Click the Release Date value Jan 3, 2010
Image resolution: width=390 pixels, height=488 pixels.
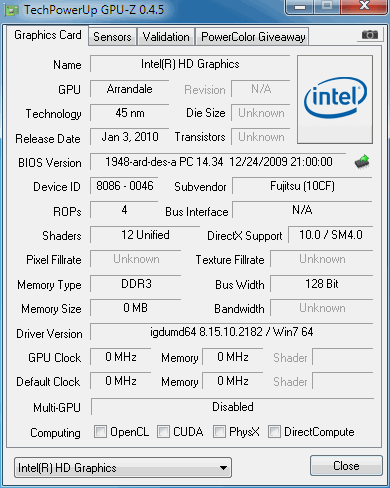130,137
